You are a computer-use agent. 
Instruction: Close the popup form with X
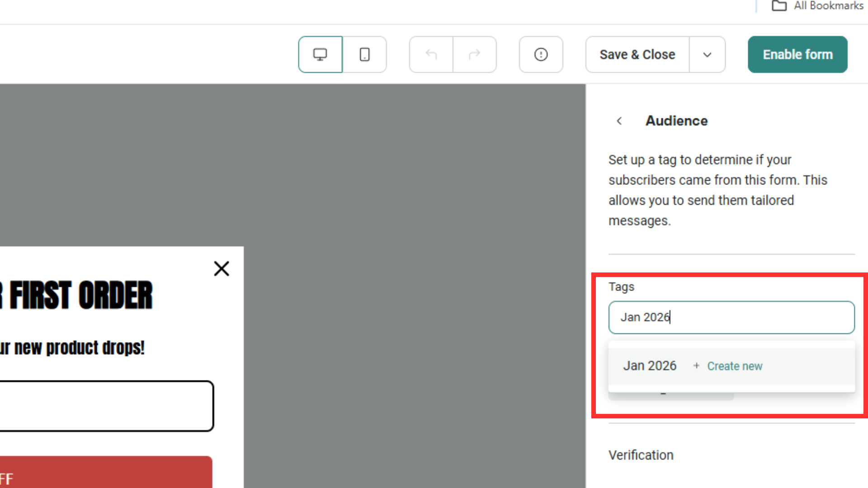pos(222,269)
